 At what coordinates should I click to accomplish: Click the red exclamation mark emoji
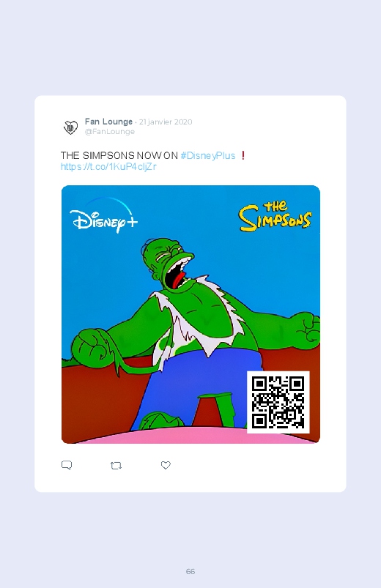[243, 155]
